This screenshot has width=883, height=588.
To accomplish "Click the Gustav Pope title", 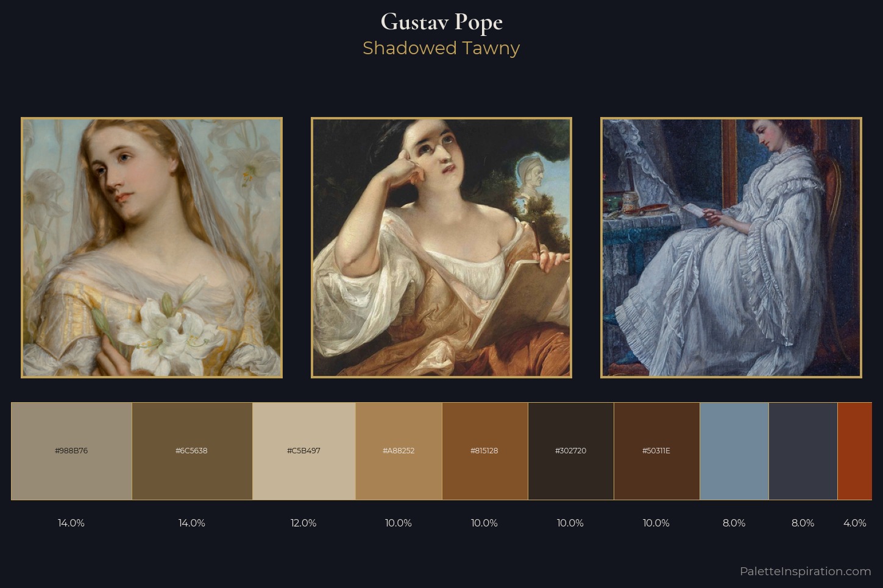I will (x=441, y=23).
